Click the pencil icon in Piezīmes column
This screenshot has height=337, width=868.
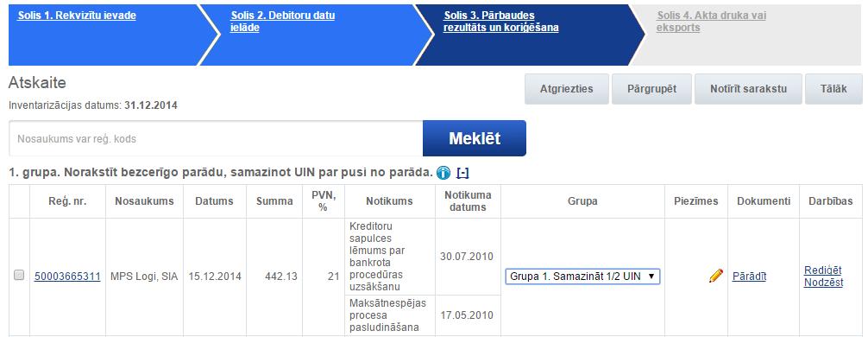(x=716, y=276)
